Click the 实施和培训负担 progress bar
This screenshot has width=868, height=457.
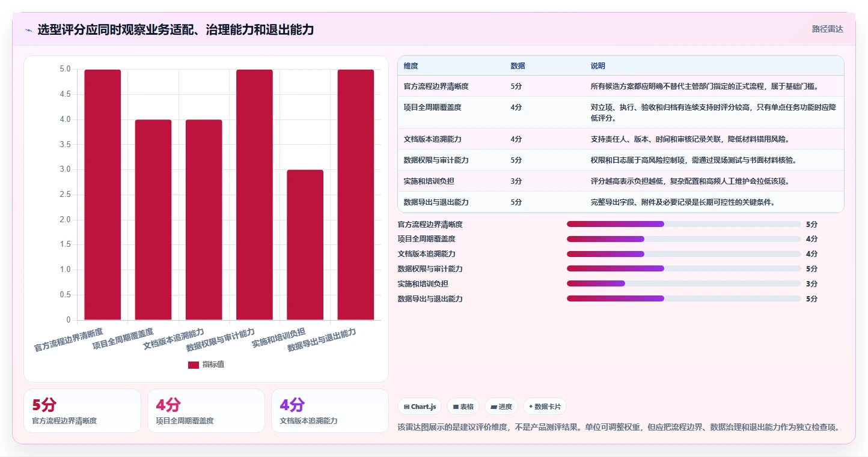click(684, 283)
